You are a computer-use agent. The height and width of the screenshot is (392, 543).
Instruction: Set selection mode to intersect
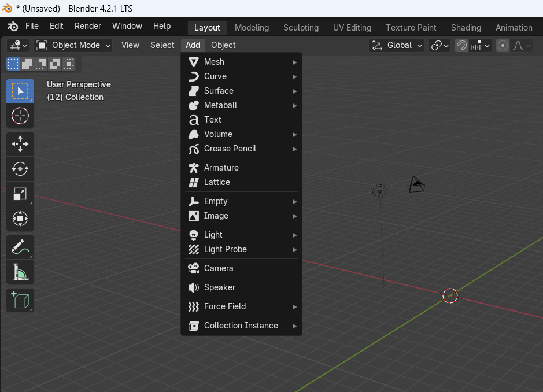[x=69, y=64]
